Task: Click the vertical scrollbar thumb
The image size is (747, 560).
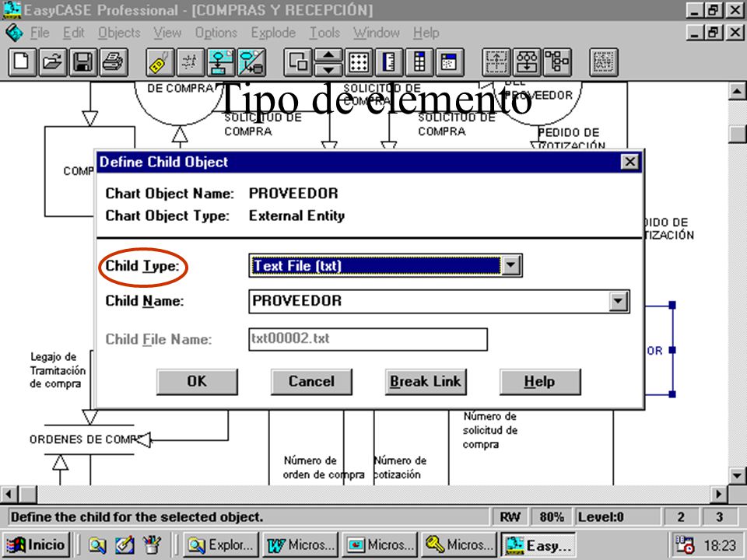Action: pyautogui.click(x=737, y=134)
